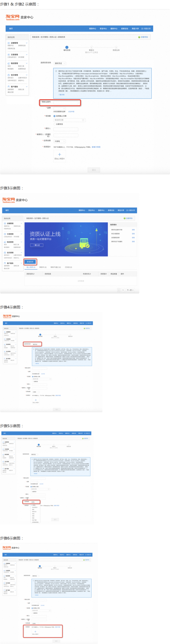The height and width of the screenshot is (644, 170).
Task: Click 客户服务 icon in steps 1&2 sidebar
Action: point(9,86)
